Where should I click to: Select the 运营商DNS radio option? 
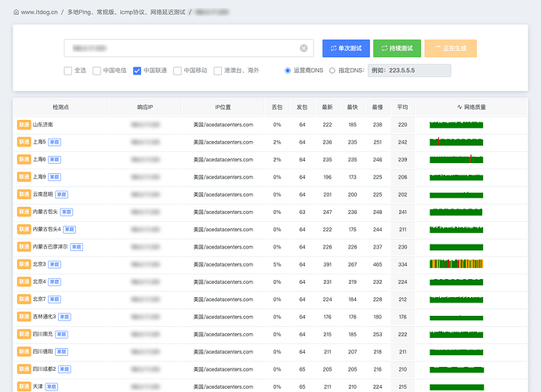288,71
